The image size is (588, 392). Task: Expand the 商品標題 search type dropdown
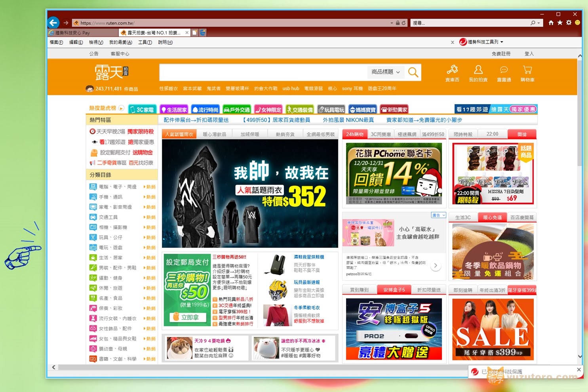[x=386, y=72]
